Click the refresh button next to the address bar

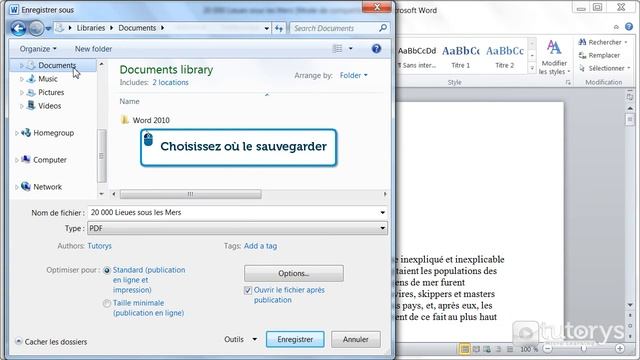pos(279,28)
